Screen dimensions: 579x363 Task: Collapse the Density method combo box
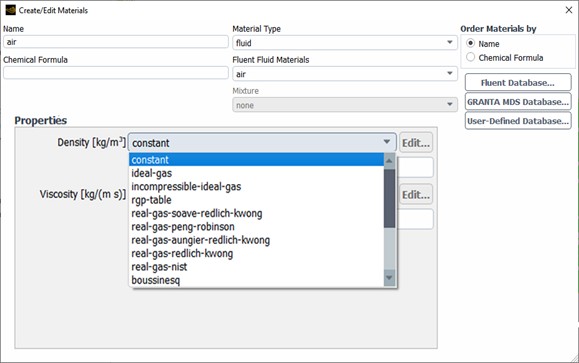tap(262, 143)
